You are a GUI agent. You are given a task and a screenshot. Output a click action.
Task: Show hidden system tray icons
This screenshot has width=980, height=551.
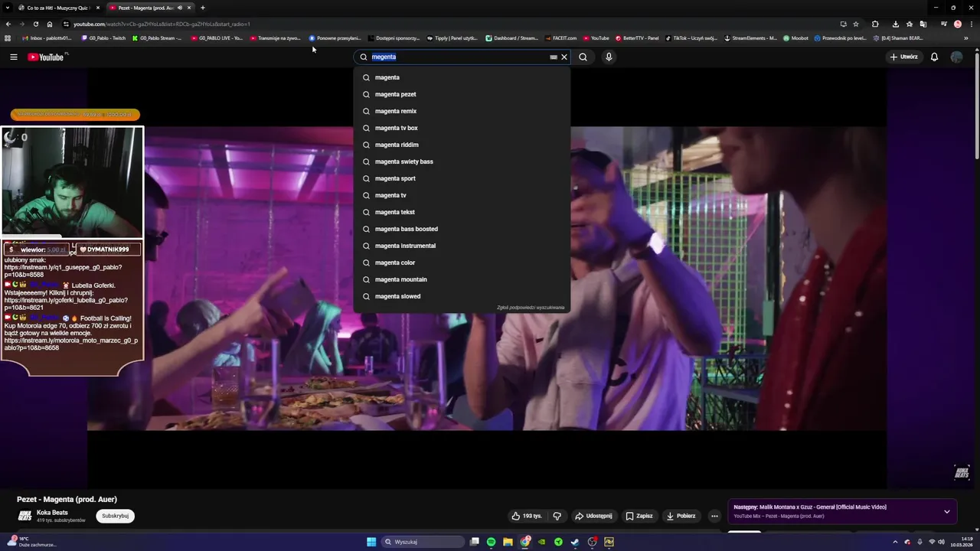pos(895,542)
